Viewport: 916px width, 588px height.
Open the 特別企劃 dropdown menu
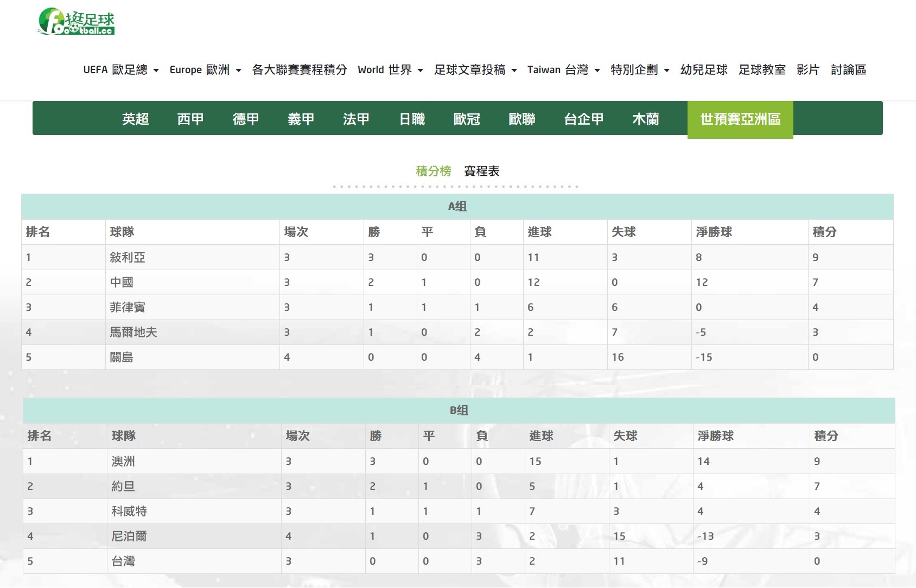click(x=640, y=70)
